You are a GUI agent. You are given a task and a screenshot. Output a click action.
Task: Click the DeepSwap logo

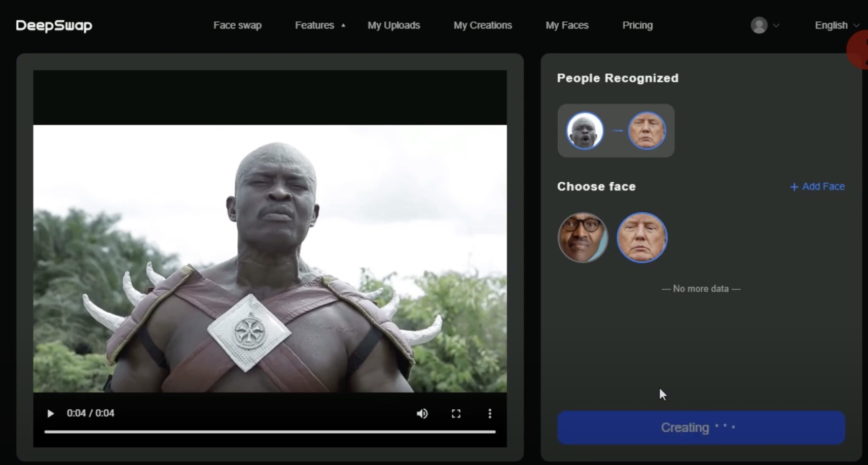(x=54, y=25)
